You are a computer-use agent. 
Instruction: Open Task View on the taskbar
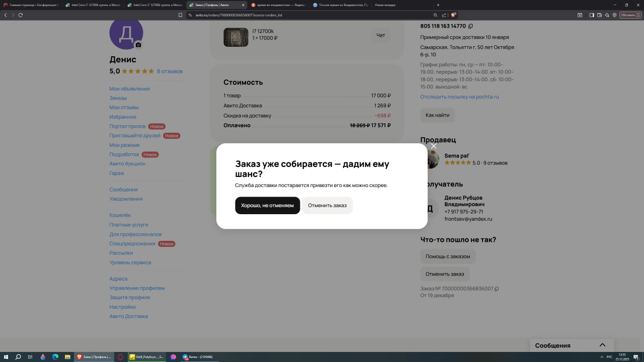point(30,357)
